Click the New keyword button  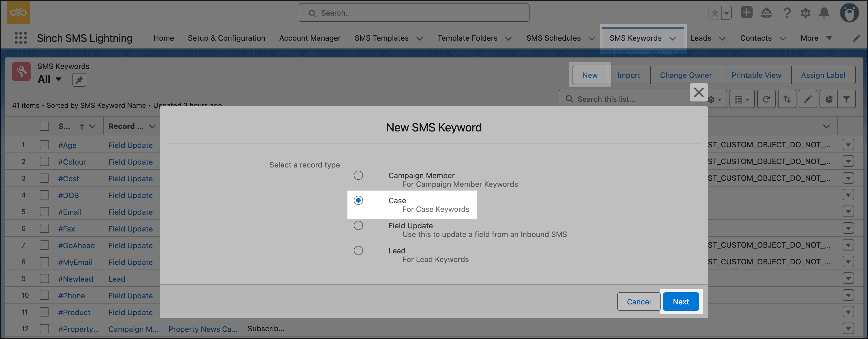pos(590,75)
